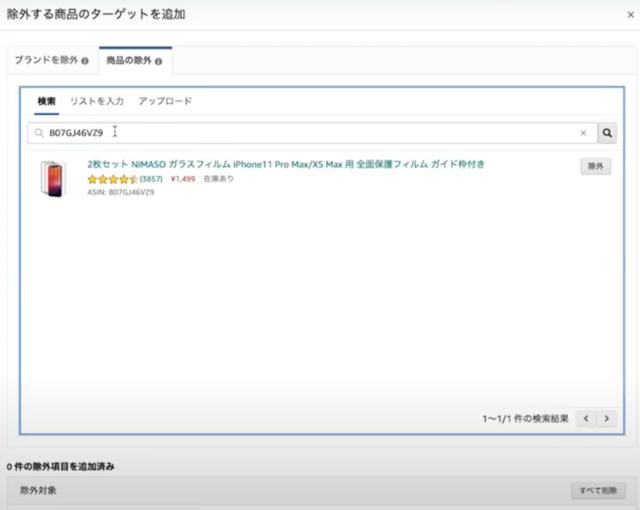640x510 pixels.
Task: Clear the search text with the x icon
Action: [x=583, y=133]
